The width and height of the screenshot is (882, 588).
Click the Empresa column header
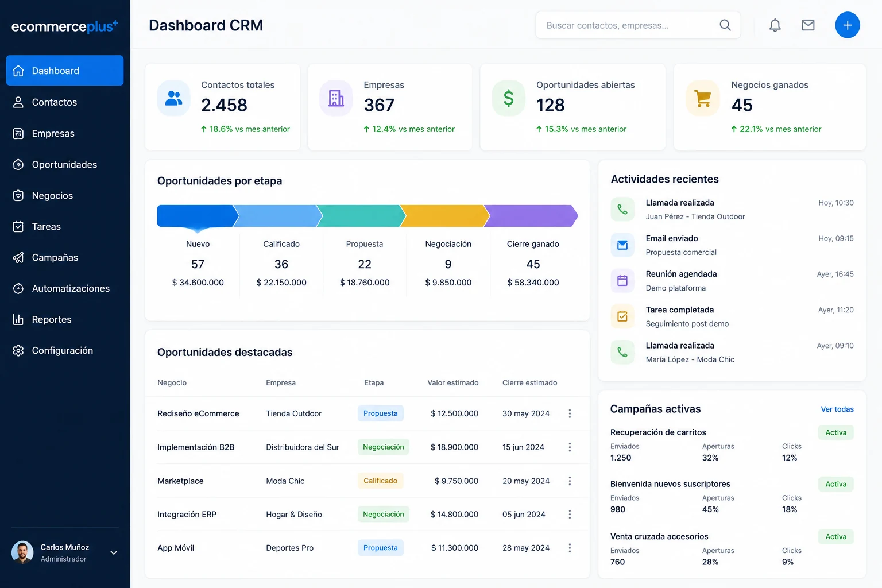tap(280, 383)
